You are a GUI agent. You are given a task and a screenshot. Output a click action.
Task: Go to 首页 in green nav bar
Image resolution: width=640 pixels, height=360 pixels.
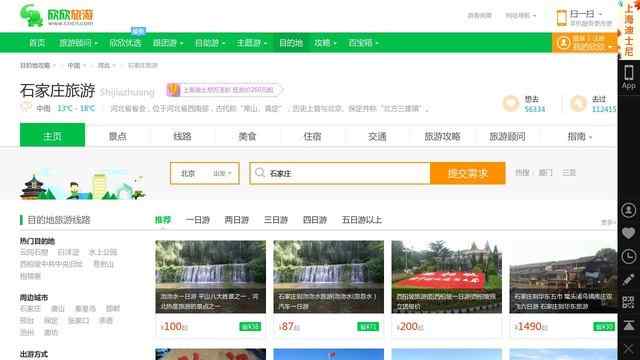37,43
